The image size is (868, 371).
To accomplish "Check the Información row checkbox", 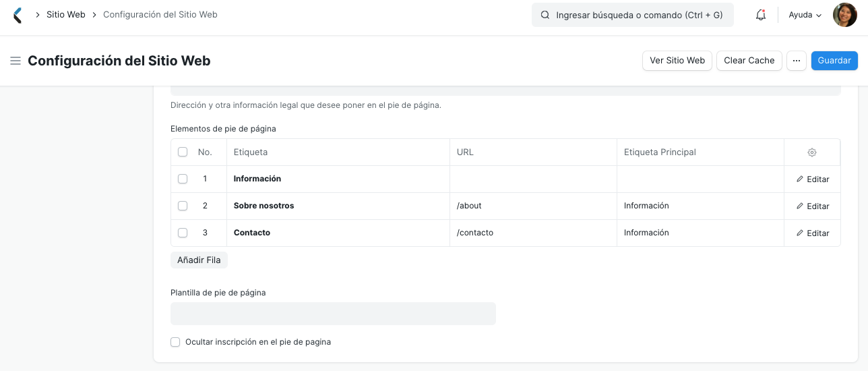I will pos(183,179).
